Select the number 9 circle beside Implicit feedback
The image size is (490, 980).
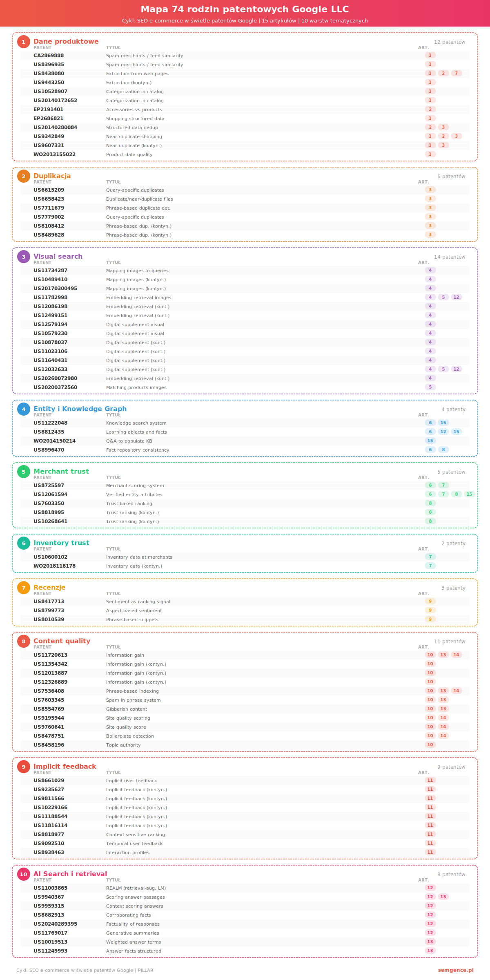(24, 767)
